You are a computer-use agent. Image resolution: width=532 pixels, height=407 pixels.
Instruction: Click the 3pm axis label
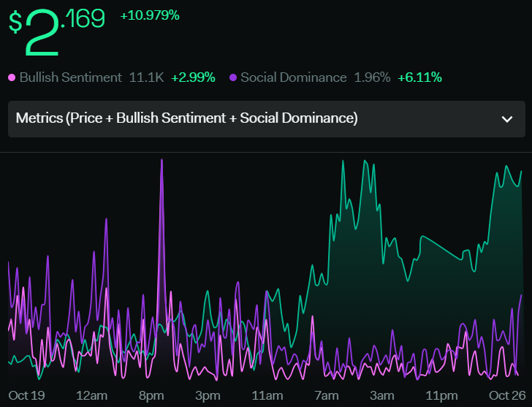[x=208, y=396]
